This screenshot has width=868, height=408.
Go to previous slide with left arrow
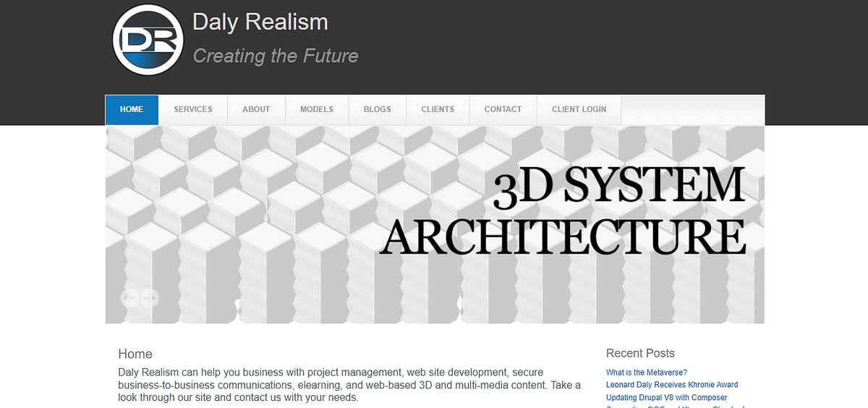point(129,297)
